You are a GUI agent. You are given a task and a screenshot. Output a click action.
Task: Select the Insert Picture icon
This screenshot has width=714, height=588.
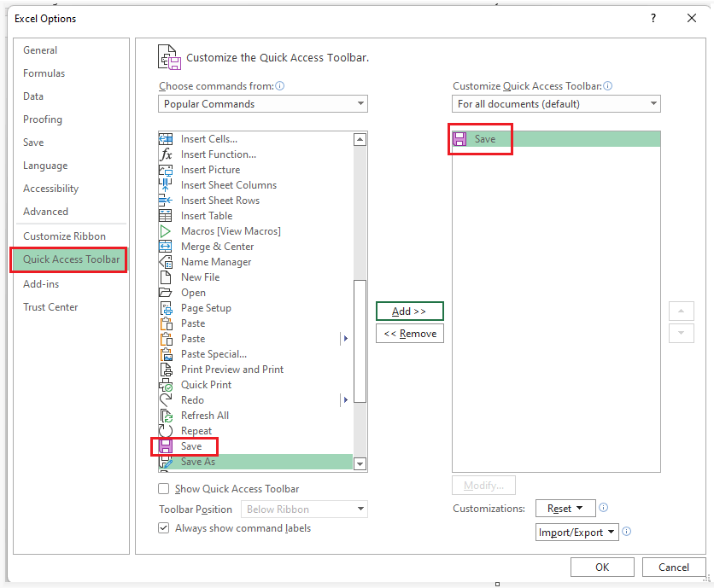pos(166,170)
